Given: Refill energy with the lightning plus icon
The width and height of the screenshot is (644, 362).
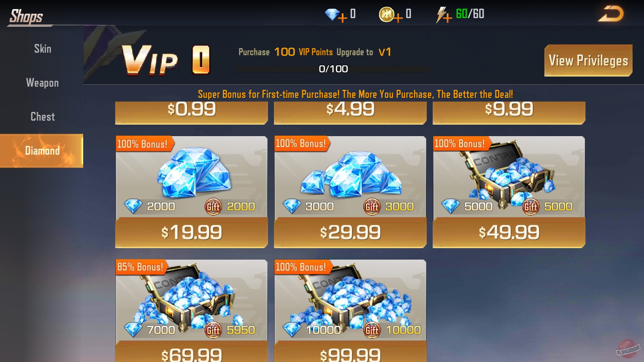Looking at the screenshot, I should pos(447,18).
